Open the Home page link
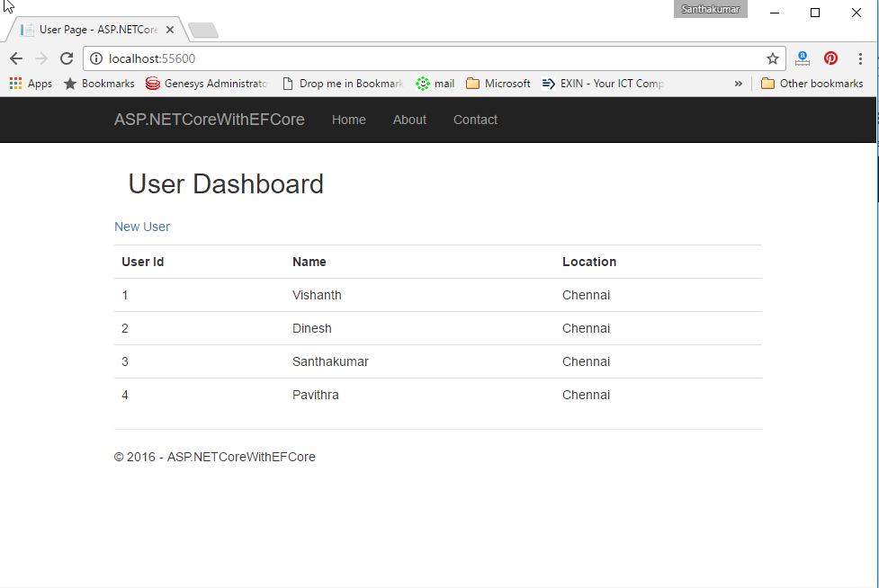This screenshot has height=588, width=879. click(x=349, y=120)
